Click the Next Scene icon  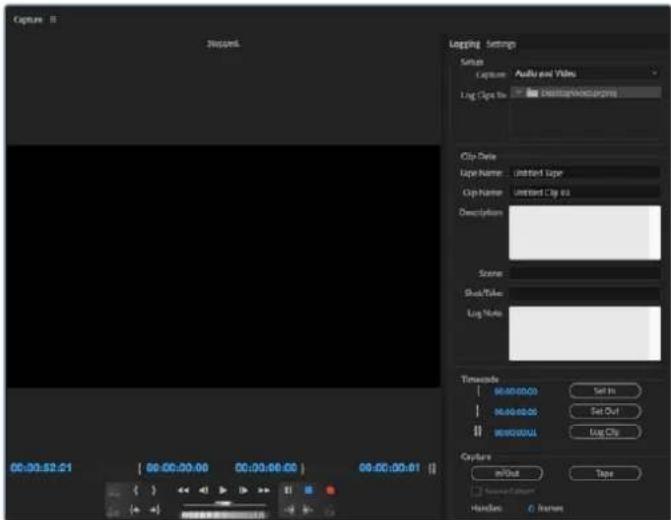coord(115,491)
